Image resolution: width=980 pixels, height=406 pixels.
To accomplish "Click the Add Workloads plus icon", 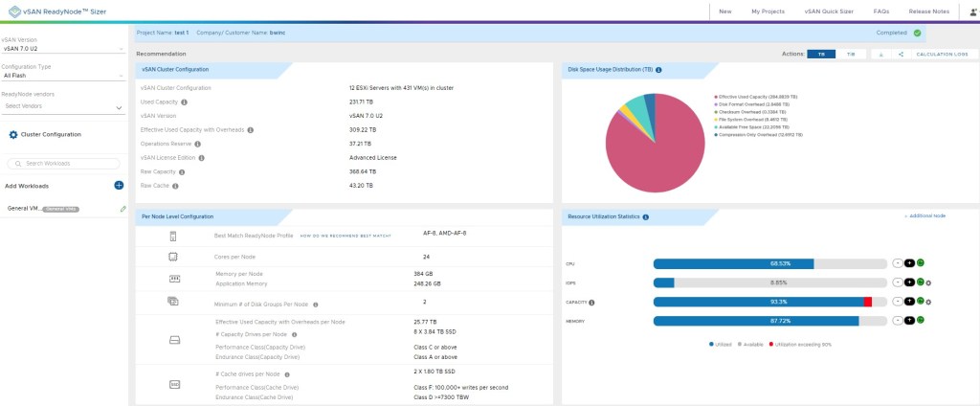I will tap(119, 185).
